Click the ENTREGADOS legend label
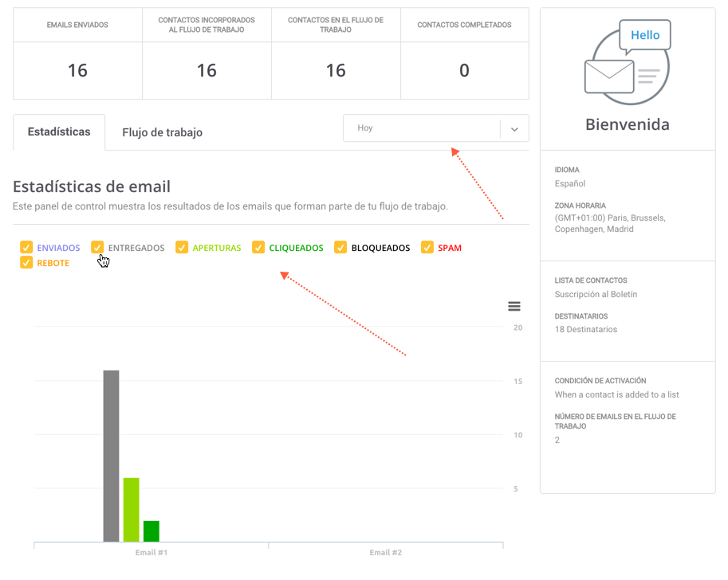Image resolution: width=728 pixels, height=580 pixels. pos(136,248)
